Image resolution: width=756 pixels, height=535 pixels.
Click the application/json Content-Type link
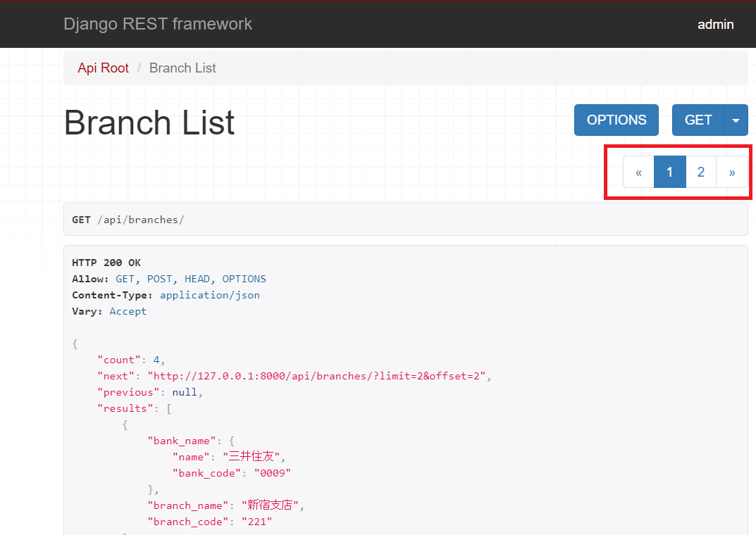click(x=209, y=294)
